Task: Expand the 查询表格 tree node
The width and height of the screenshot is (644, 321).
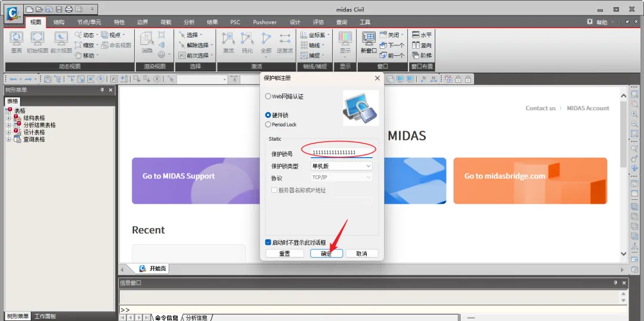Action: click(x=8, y=139)
